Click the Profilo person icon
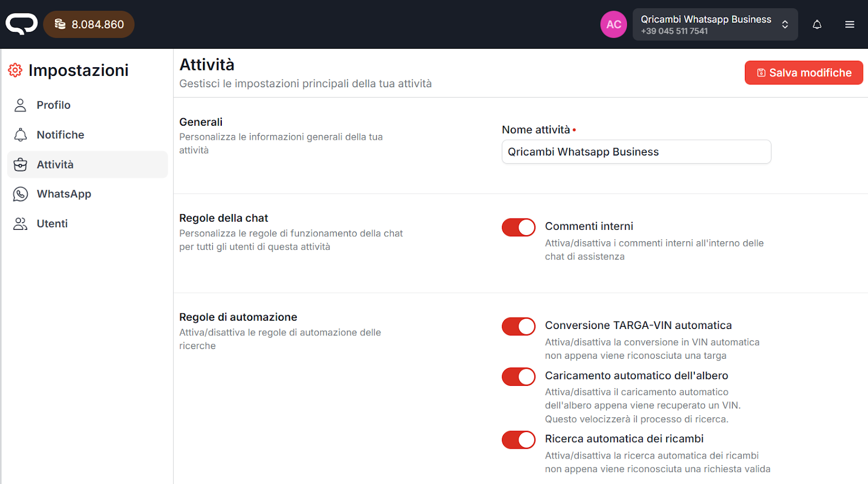 coord(21,105)
